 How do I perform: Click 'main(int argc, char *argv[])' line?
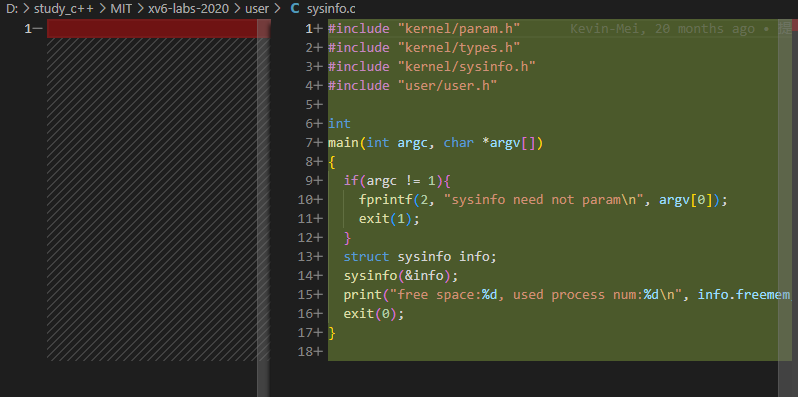pos(436,143)
